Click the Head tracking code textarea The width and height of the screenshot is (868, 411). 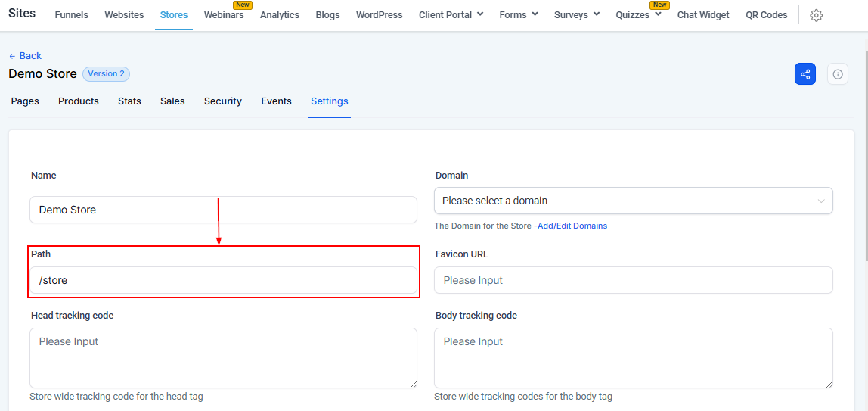[223, 358]
